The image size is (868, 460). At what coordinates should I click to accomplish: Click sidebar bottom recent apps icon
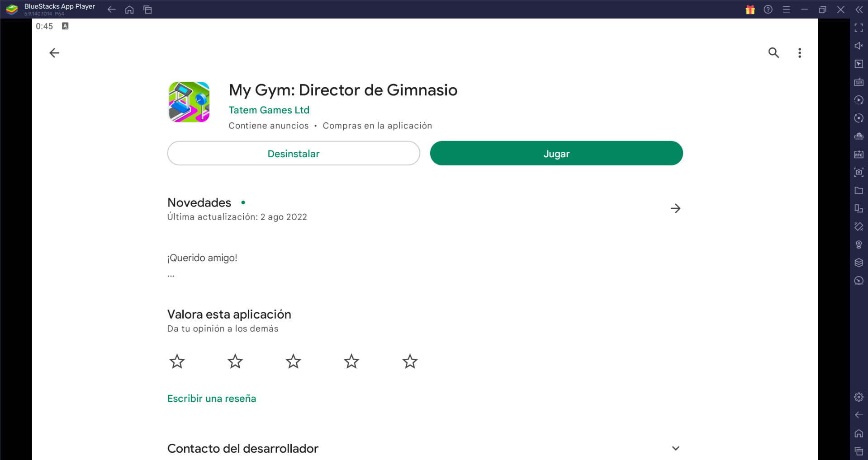pos(859,451)
